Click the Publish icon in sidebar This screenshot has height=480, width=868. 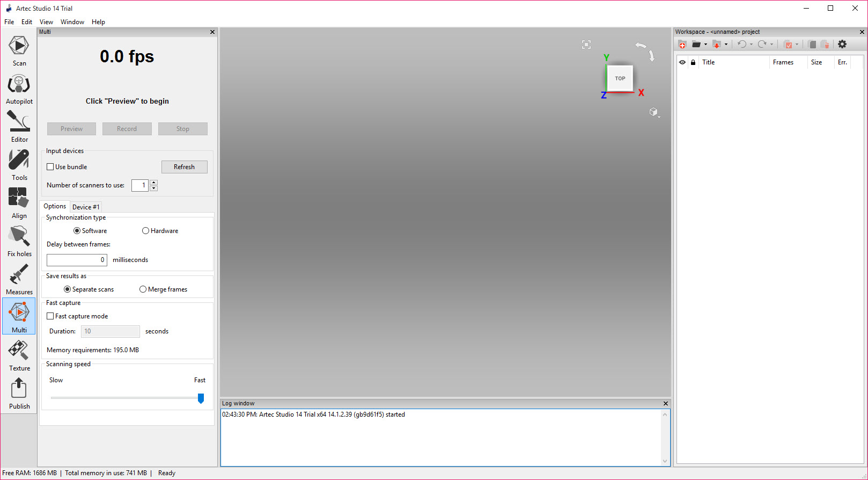tap(19, 394)
